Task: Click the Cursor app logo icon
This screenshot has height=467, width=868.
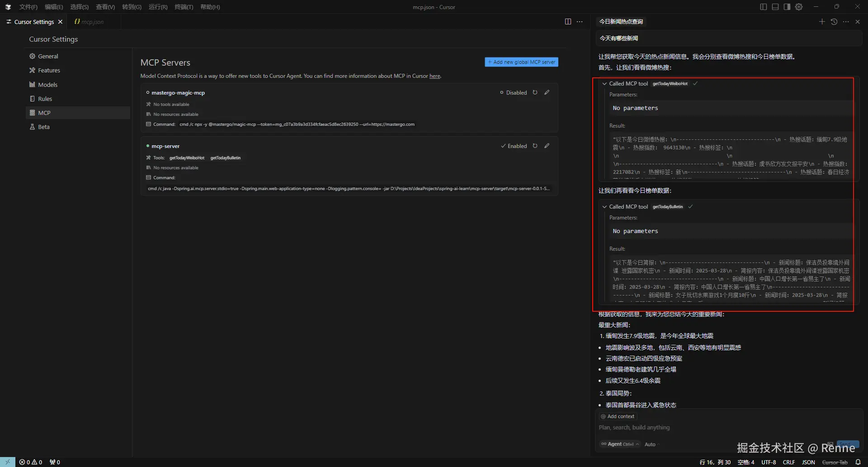Action: pyautogui.click(x=8, y=7)
